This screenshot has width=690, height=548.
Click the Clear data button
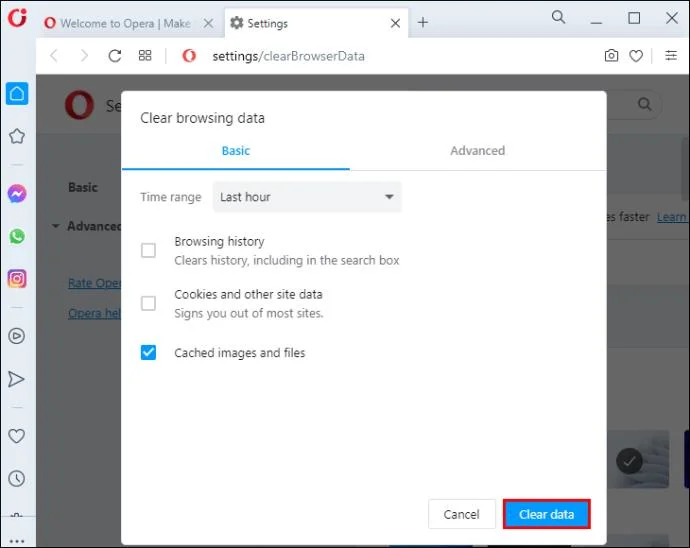547,514
